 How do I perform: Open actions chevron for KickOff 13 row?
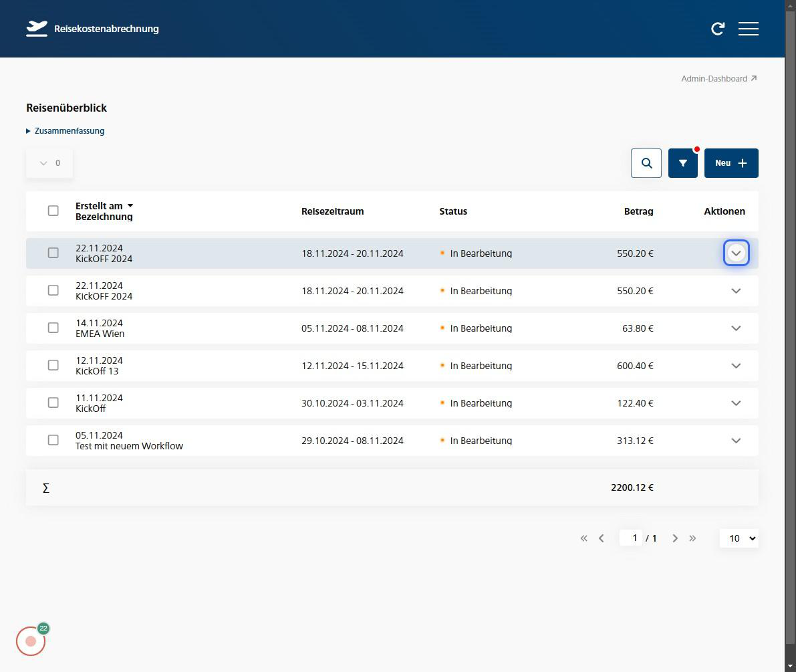[x=736, y=366]
